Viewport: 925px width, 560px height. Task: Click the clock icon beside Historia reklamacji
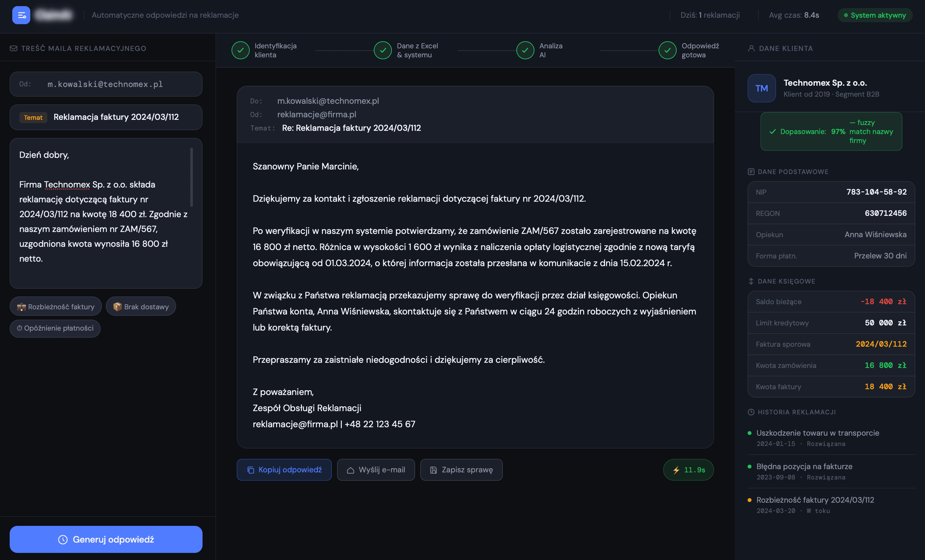tap(751, 412)
